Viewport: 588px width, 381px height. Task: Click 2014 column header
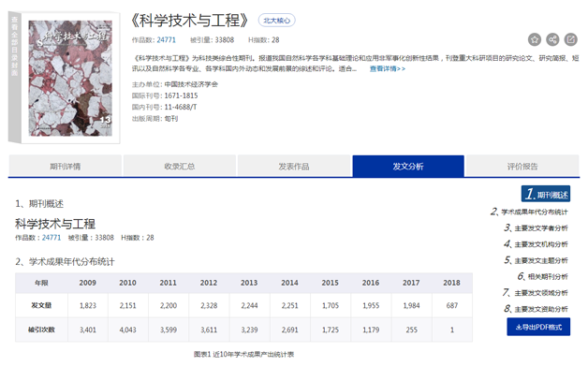290,283
